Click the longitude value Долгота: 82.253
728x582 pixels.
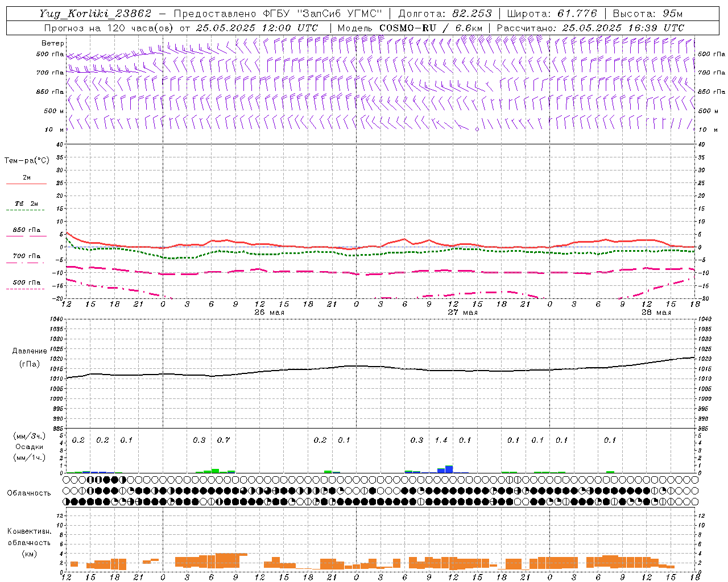pyautogui.click(x=445, y=14)
